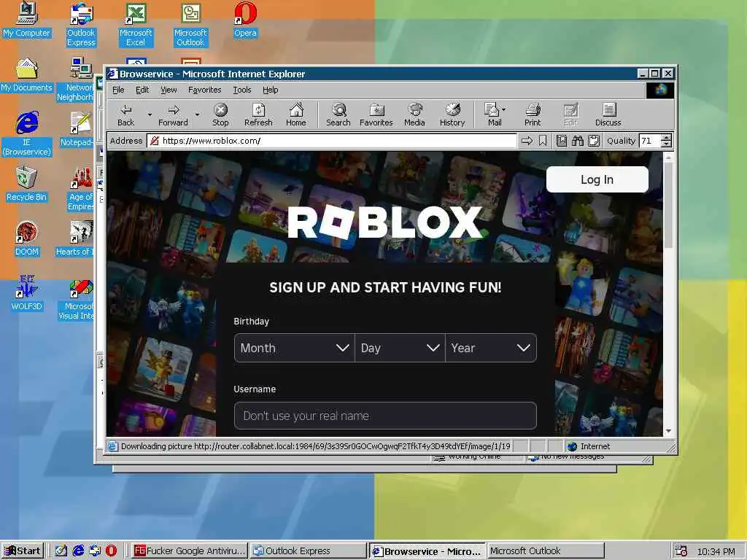Stop loading the page
The height and width of the screenshot is (560, 747).
(x=220, y=115)
